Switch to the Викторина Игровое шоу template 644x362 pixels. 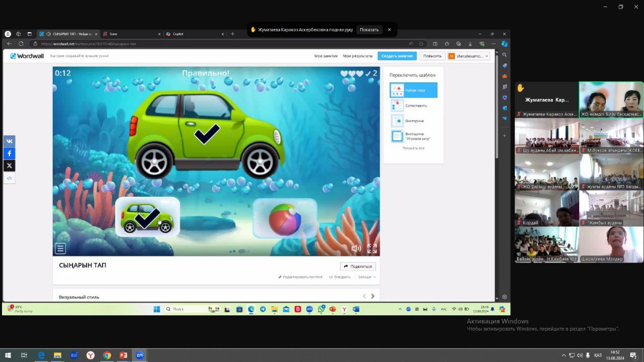[414, 136]
